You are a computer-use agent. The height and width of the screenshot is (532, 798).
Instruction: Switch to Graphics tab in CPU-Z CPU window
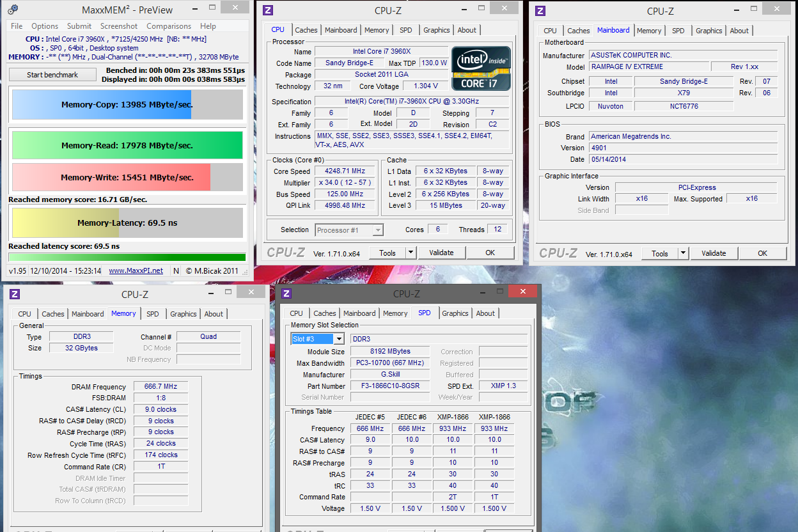437,30
